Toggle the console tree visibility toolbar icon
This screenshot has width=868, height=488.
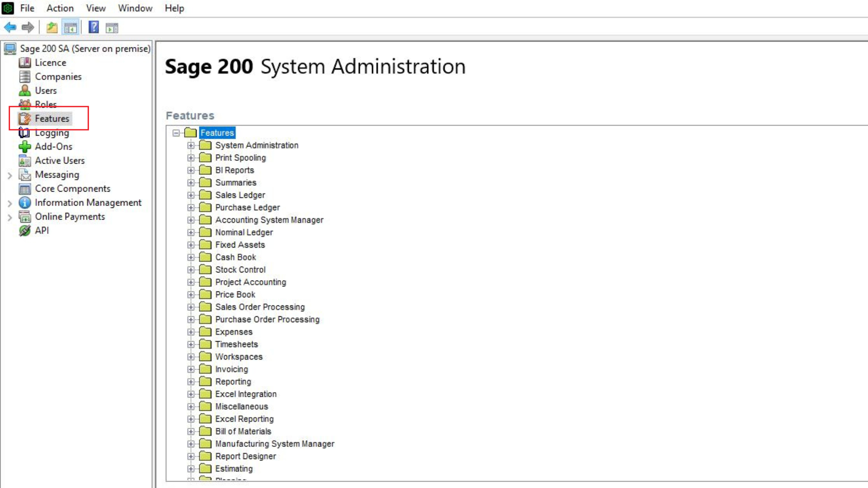pos(71,27)
